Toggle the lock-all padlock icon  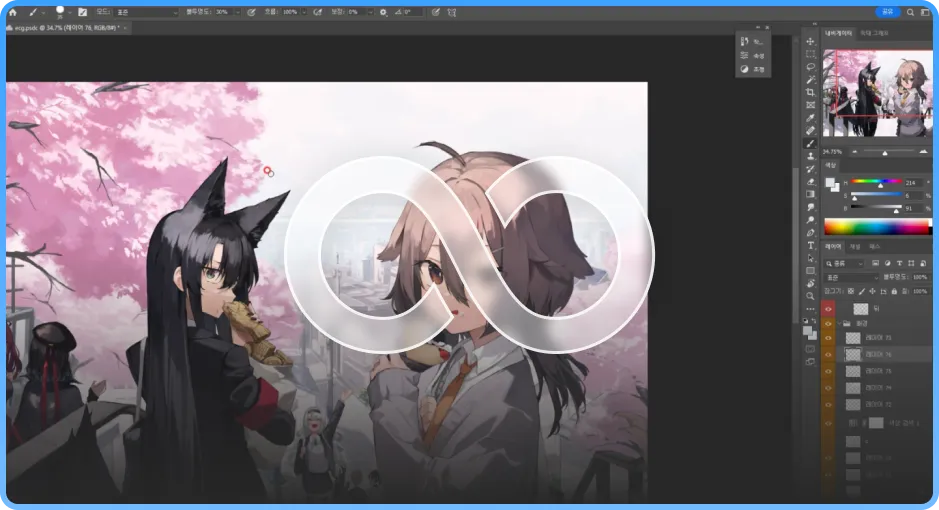pyautogui.click(x=894, y=292)
